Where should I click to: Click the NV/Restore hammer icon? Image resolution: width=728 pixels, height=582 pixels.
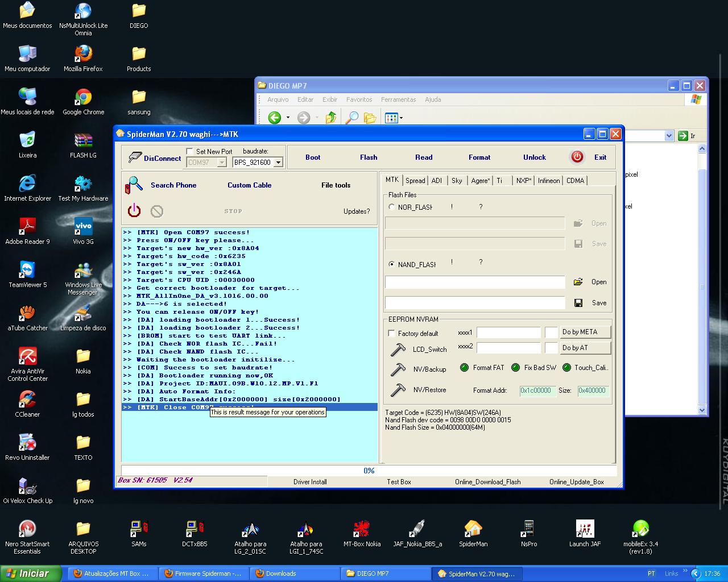pyautogui.click(x=398, y=390)
